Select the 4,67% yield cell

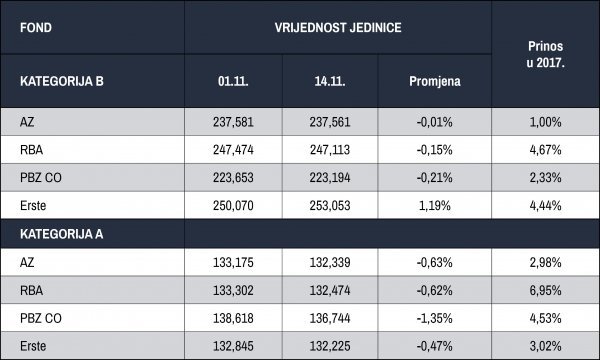[x=545, y=150]
